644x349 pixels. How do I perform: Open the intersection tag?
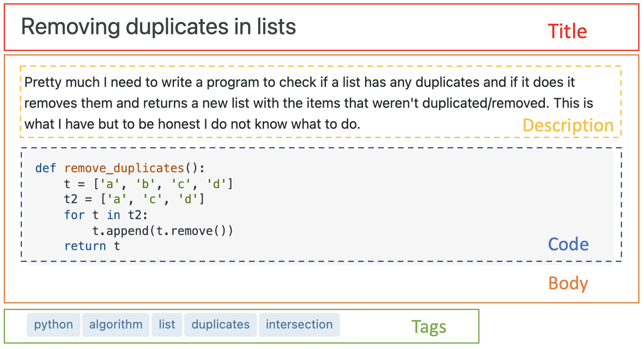[299, 325]
